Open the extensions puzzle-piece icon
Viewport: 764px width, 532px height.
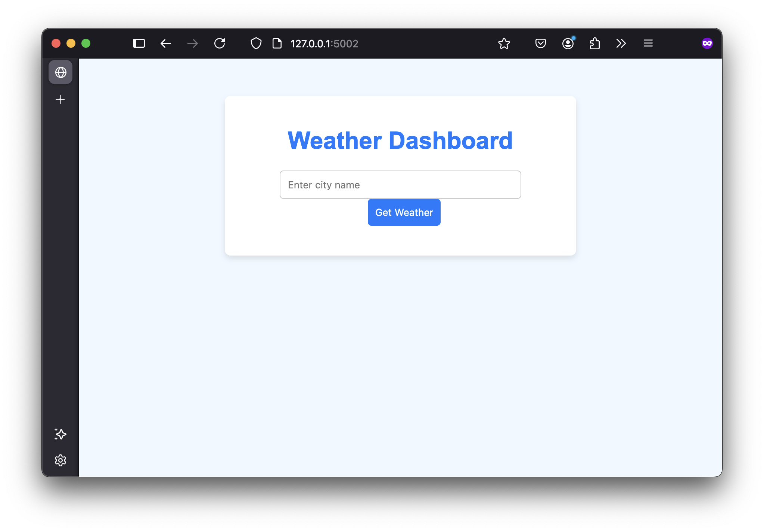(594, 43)
